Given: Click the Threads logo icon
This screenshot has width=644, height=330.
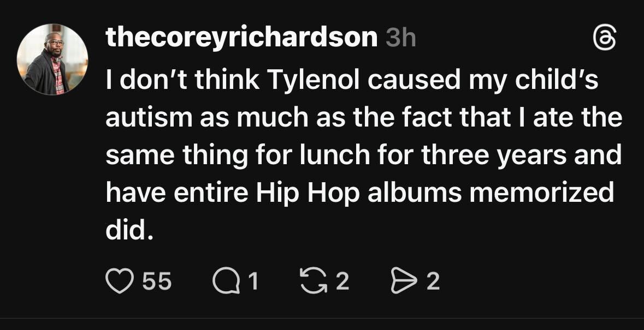Looking at the screenshot, I should (x=605, y=39).
